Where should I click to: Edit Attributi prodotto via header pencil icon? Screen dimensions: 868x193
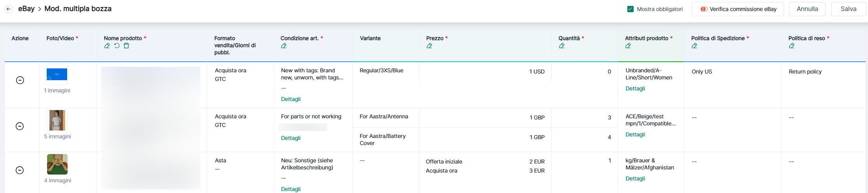pos(628,46)
